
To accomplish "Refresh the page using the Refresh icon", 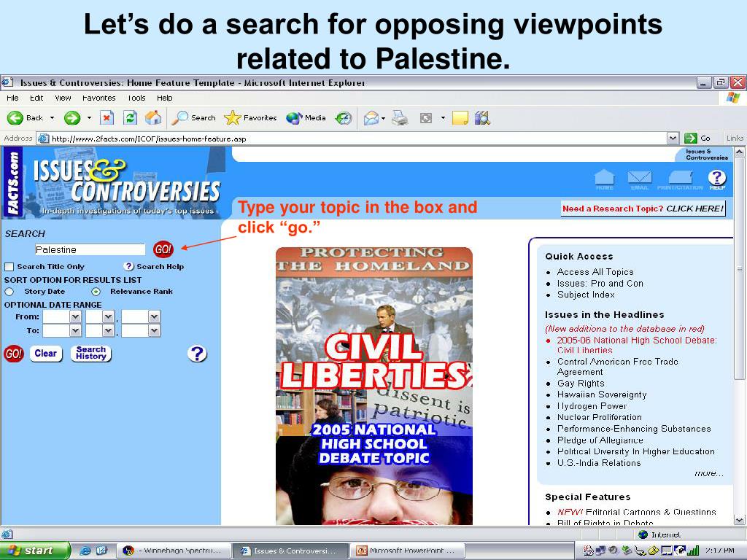I will (130, 117).
